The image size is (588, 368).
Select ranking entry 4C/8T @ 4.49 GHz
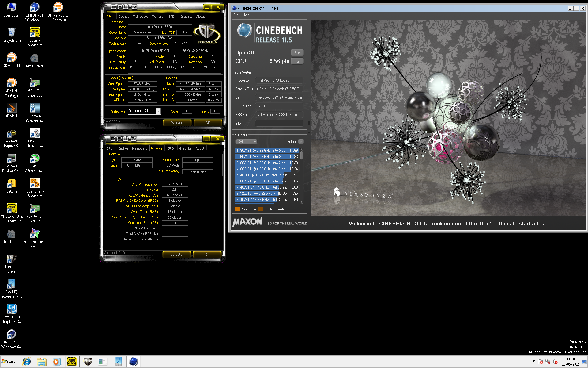click(267, 187)
